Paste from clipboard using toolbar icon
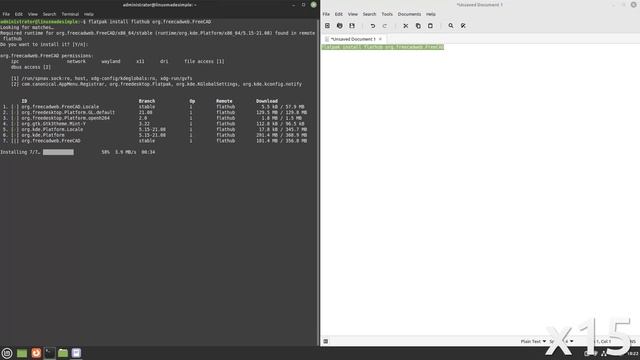 click(430, 26)
